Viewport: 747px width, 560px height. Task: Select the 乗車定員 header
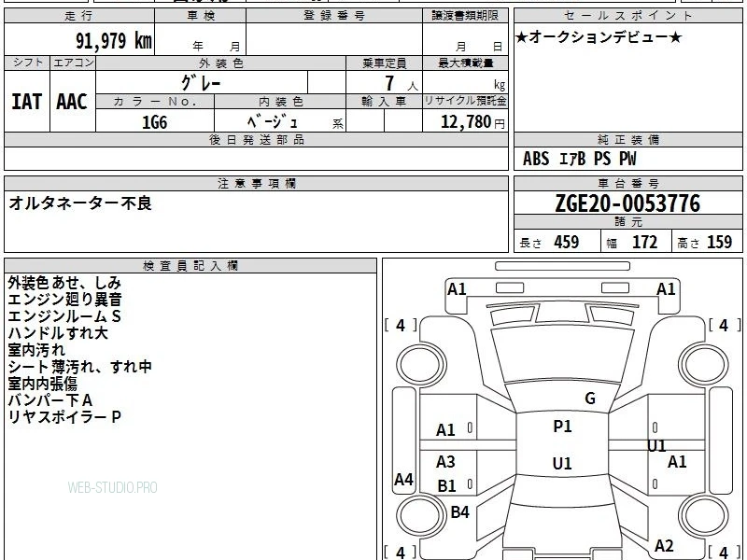(384, 63)
